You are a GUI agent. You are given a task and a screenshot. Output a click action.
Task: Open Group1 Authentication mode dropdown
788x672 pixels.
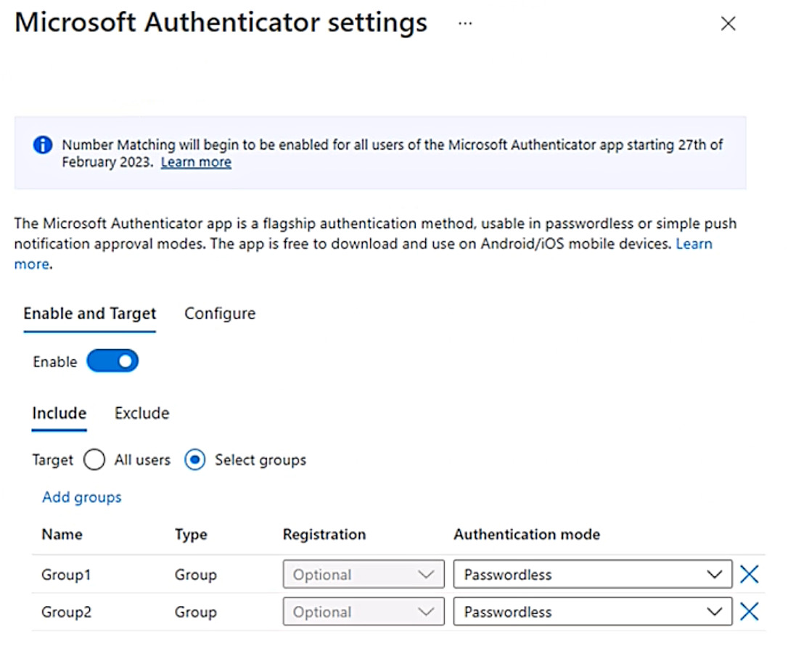(592, 575)
